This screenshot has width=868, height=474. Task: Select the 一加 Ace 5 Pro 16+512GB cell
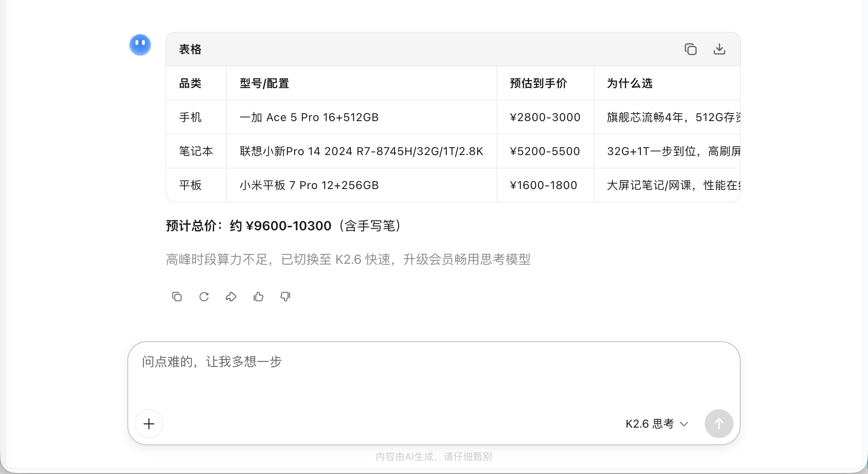point(362,117)
